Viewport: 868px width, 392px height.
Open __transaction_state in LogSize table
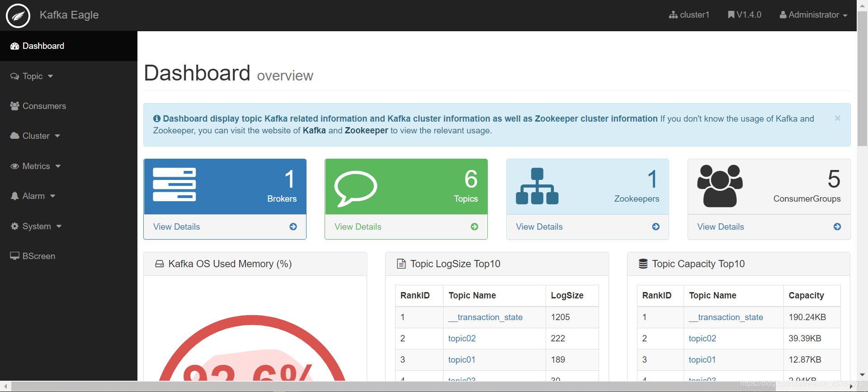coord(486,317)
